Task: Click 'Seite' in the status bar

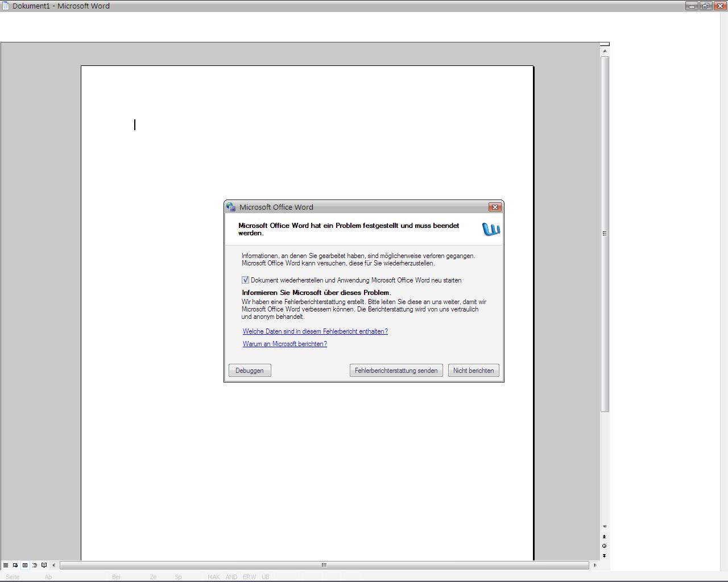Action: 13,577
